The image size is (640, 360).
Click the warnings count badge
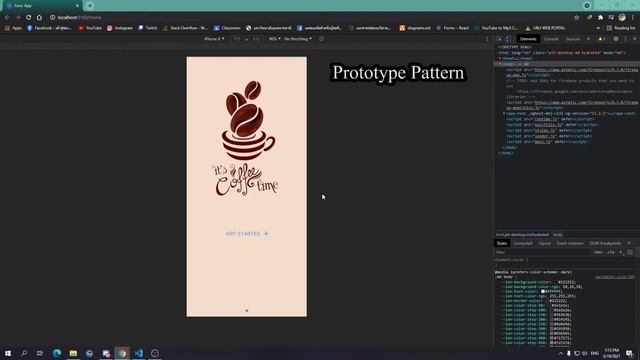pyautogui.click(x=602, y=39)
